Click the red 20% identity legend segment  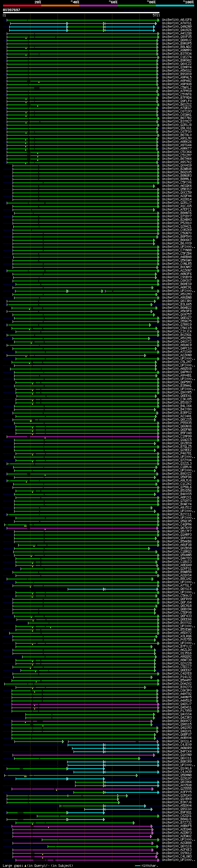tap(22, 6)
